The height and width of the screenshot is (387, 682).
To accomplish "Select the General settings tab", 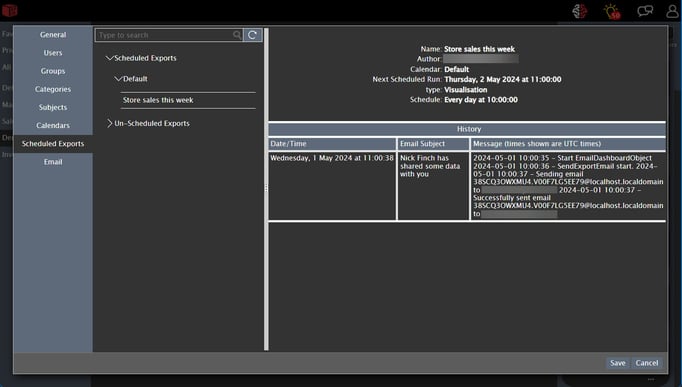I will (x=53, y=35).
